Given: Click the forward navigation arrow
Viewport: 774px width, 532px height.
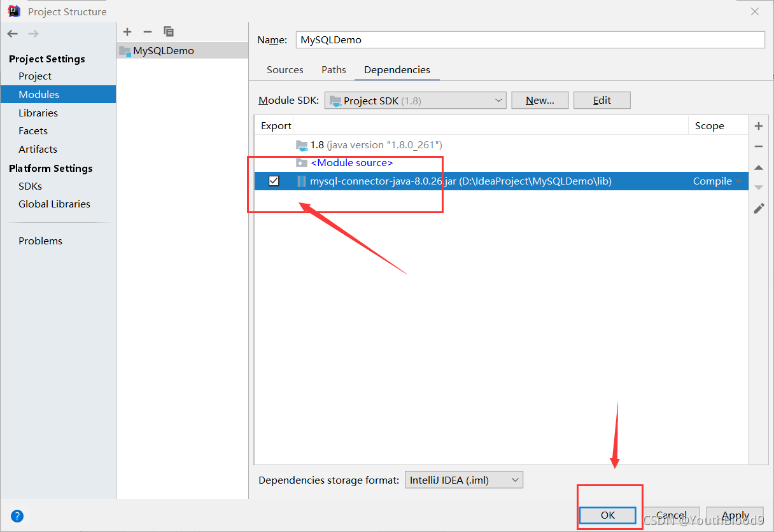Looking at the screenshot, I should [33, 34].
